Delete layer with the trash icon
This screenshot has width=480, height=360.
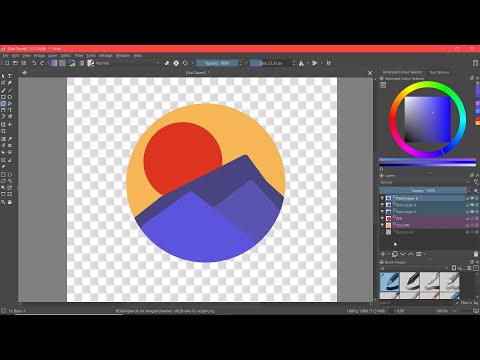tap(476, 254)
